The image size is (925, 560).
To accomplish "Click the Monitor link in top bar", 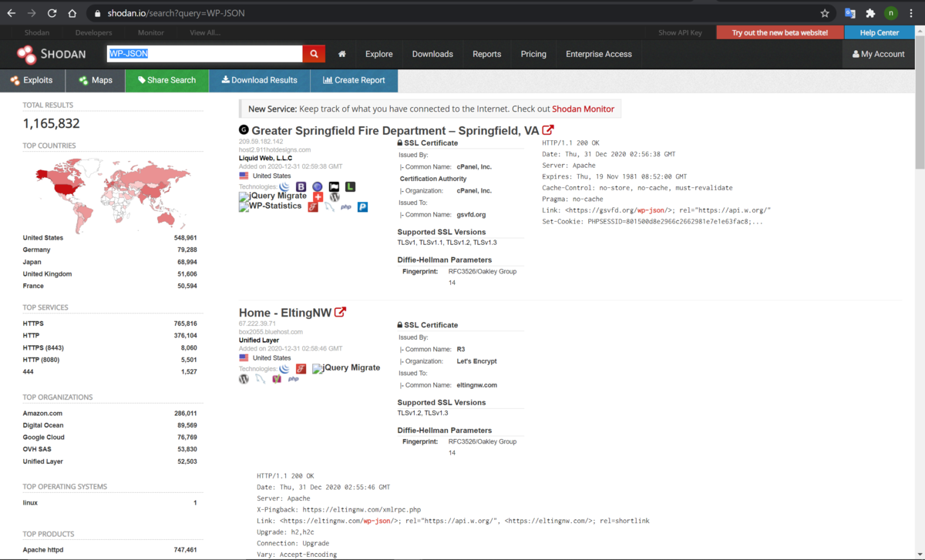I will [x=151, y=32].
